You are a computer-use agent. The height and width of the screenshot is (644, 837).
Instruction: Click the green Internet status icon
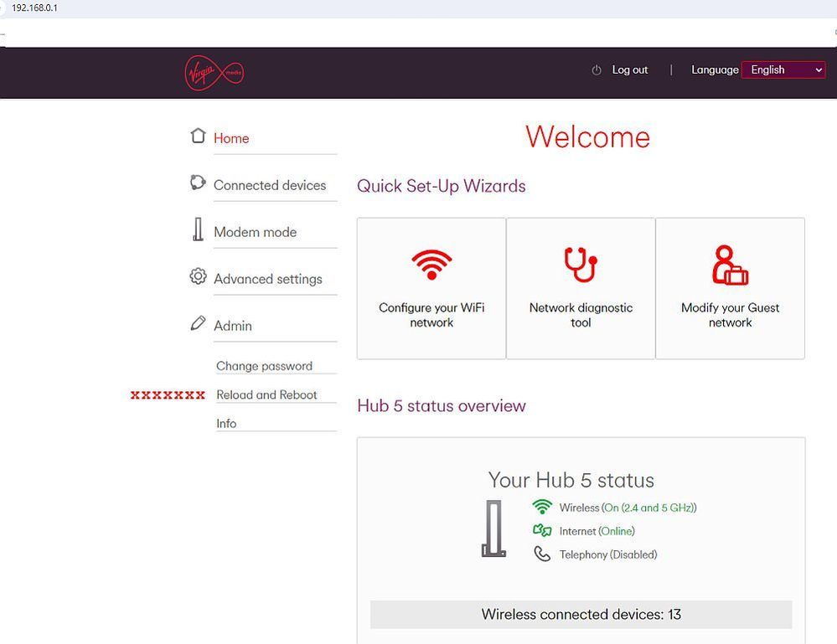tap(542, 530)
